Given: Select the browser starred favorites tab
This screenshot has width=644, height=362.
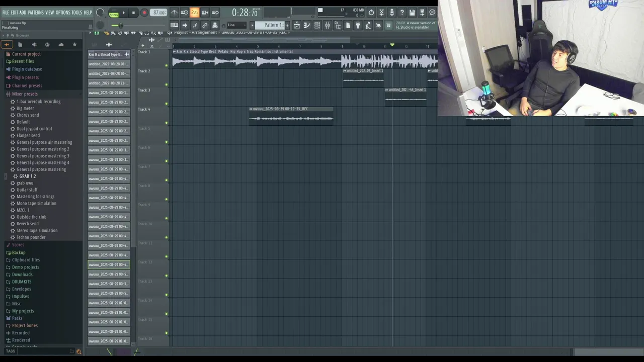Looking at the screenshot, I should [74, 45].
